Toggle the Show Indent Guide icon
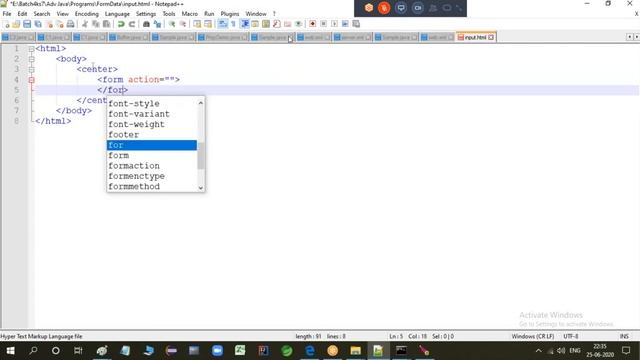 point(244,24)
